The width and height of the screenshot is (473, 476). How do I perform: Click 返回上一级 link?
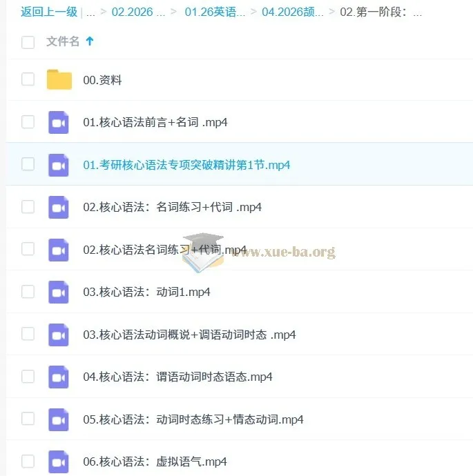[x=49, y=12]
